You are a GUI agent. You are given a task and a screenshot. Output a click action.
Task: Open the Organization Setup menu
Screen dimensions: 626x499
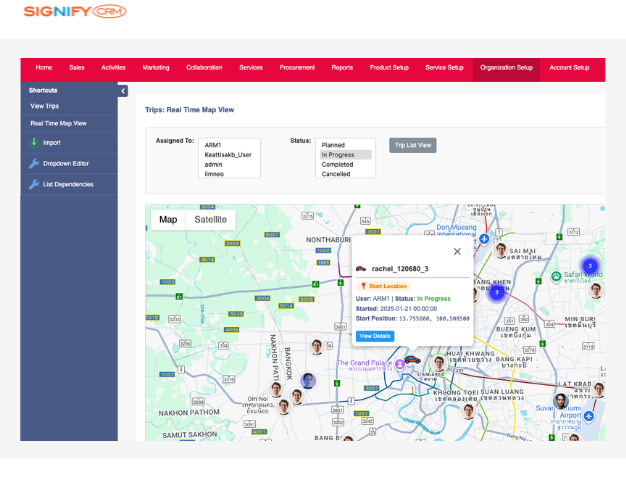(506, 68)
